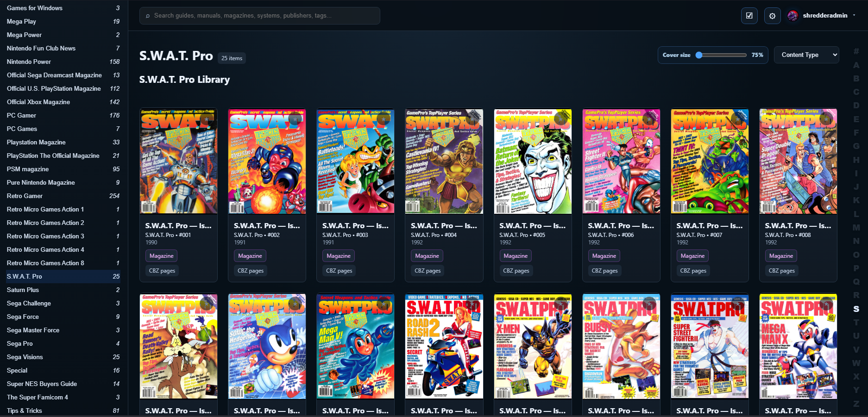Favorite S.W.A.T. Pro #006 with the star

coord(649,119)
